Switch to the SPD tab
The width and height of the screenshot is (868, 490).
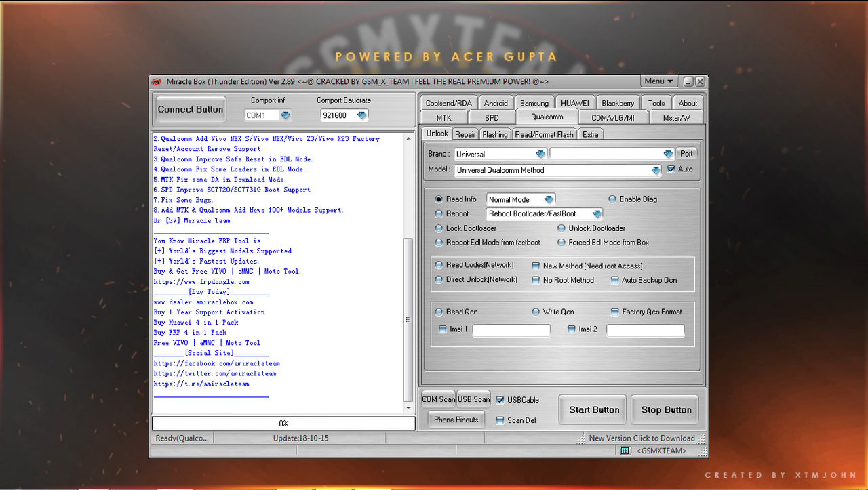tap(492, 118)
